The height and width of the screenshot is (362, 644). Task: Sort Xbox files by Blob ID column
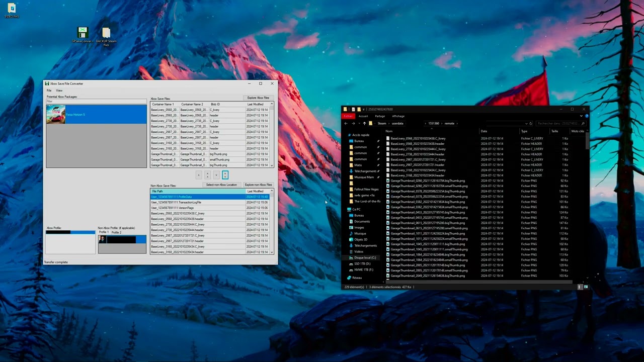coord(215,104)
